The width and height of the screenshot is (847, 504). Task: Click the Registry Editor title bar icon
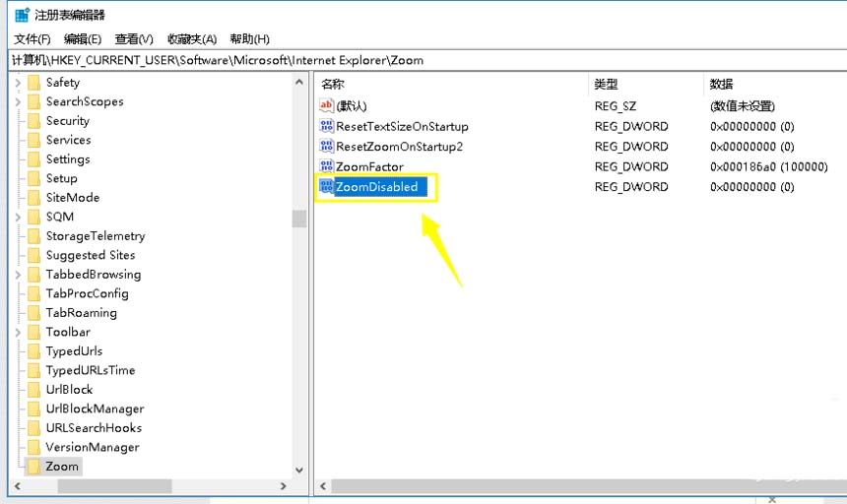coord(22,15)
